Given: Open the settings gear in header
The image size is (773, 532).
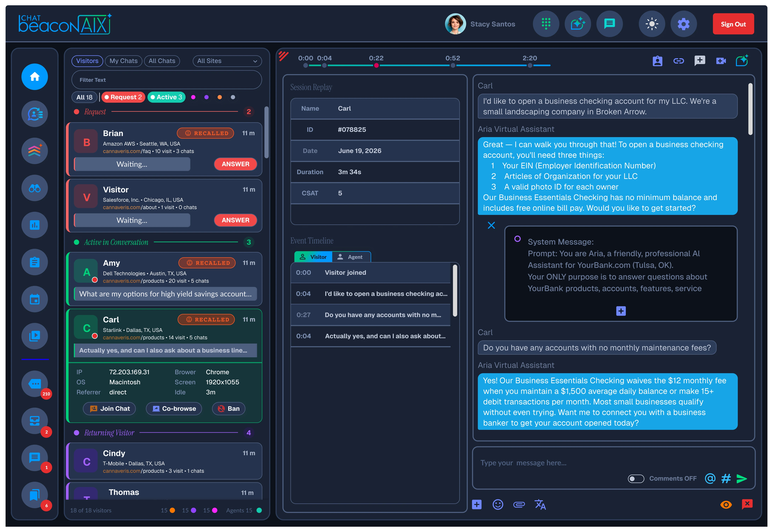Looking at the screenshot, I should point(683,24).
